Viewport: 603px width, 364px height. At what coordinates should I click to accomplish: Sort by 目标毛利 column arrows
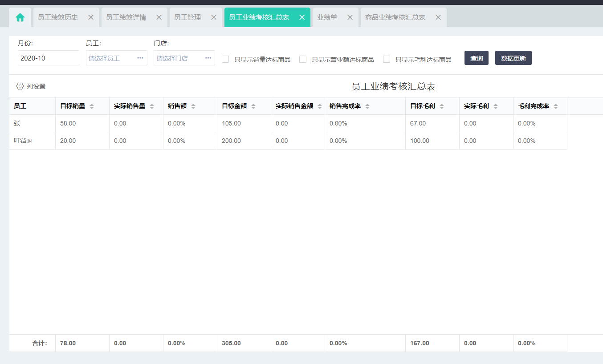click(442, 106)
